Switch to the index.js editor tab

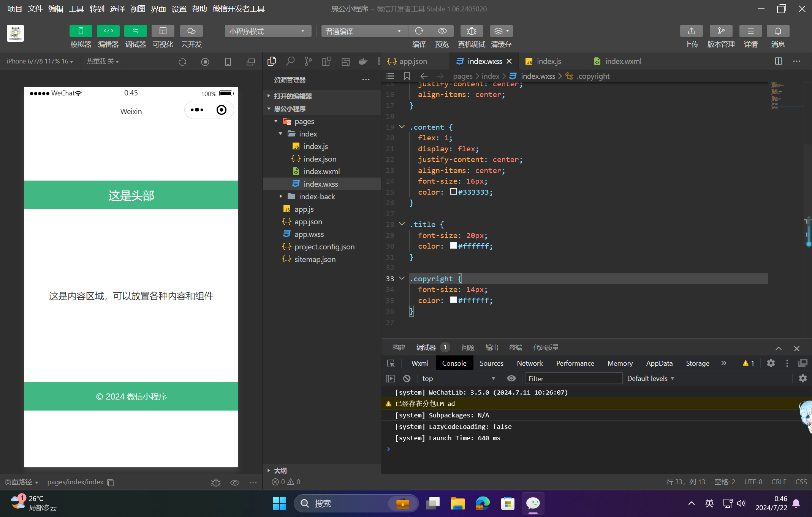[x=548, y=61]
